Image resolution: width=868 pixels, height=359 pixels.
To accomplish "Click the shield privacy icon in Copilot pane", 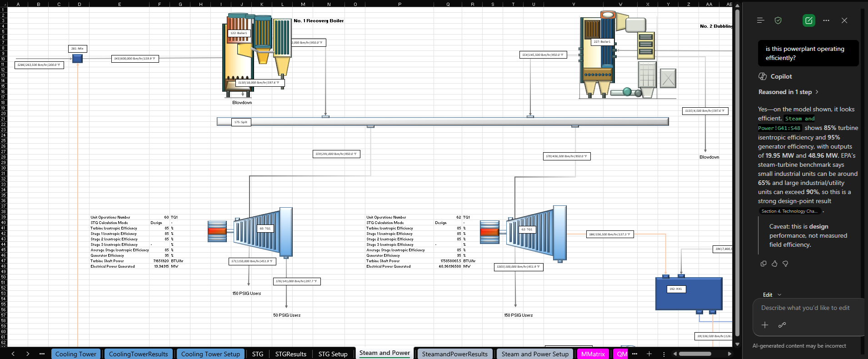I will [778, 20].
